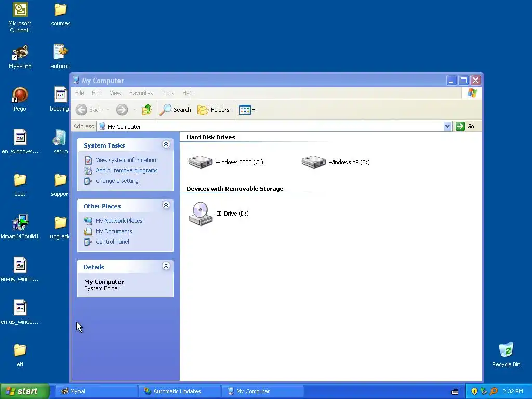The image size is (532, 399).
Task: Open the Windows 2000 (C:) drive icon
Action: point(200,162)
